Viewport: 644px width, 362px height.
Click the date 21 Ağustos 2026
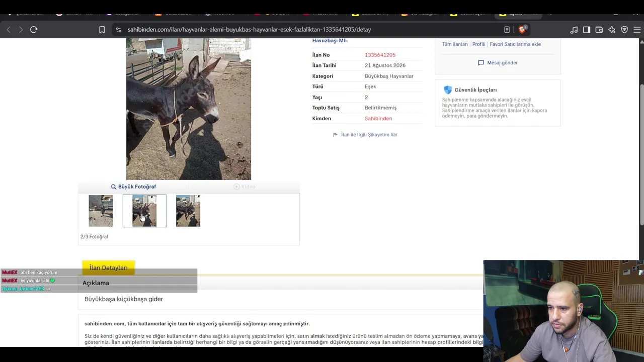coord(385,65)
